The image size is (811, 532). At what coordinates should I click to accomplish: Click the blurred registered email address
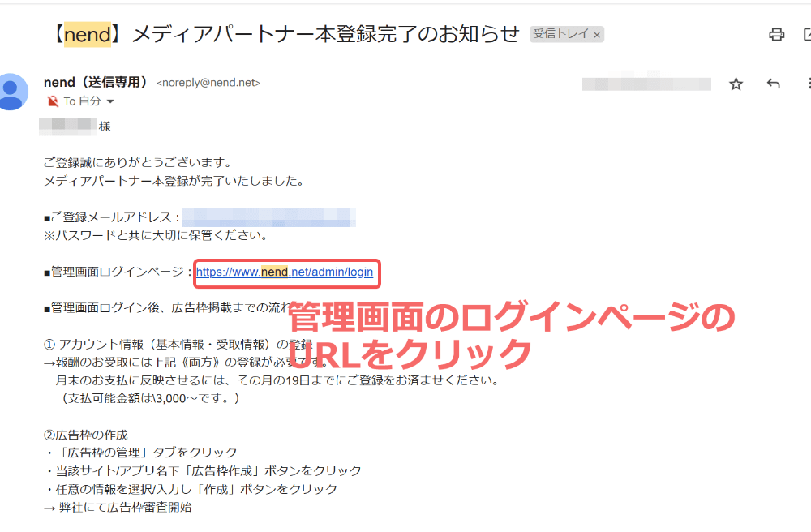click(x=268, y=217)
